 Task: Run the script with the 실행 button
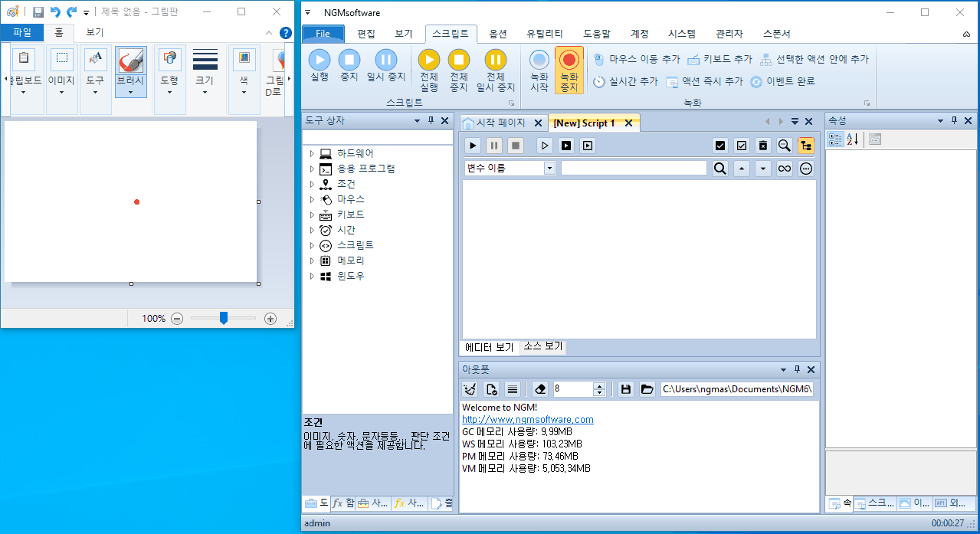pos(320,65)
